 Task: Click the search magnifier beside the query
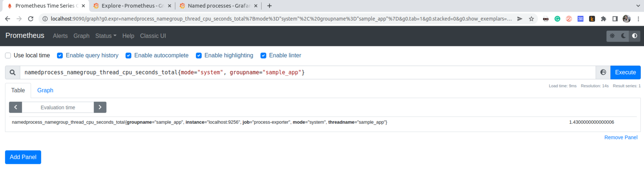pos(13,73)
